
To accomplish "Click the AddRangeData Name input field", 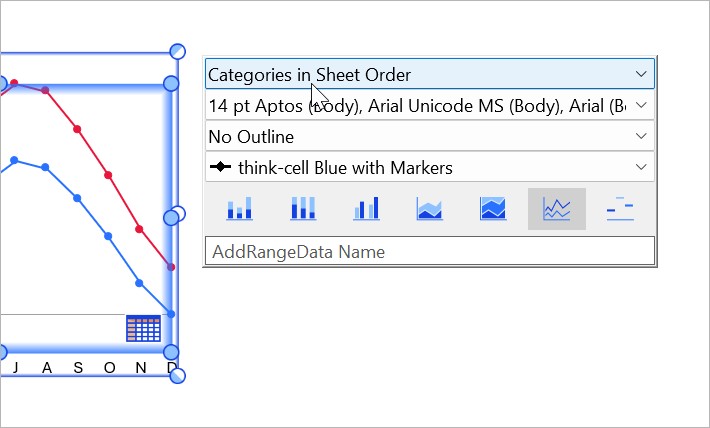I will pos(429,251).
